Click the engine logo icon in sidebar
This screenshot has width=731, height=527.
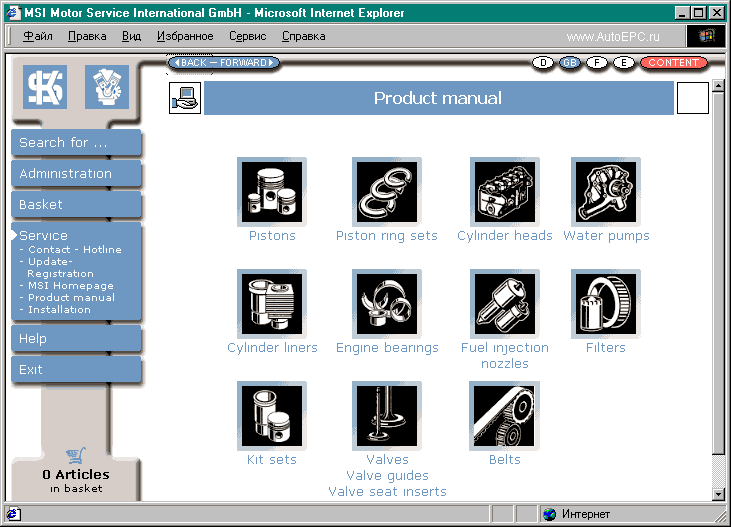coord(107,87)
